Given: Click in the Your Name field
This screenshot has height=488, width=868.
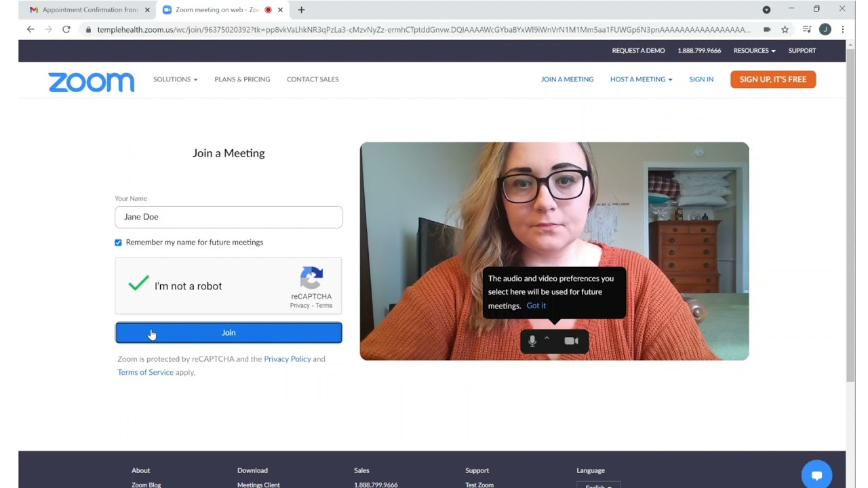Looking at the screenshot, I should coord(229,217).
